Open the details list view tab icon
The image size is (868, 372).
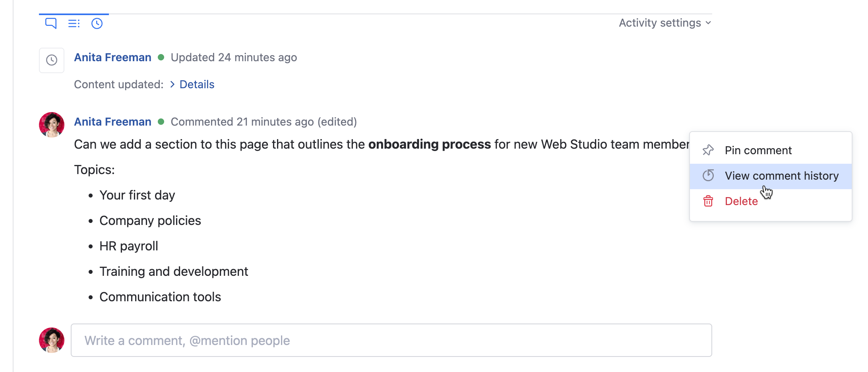point(74,23)
